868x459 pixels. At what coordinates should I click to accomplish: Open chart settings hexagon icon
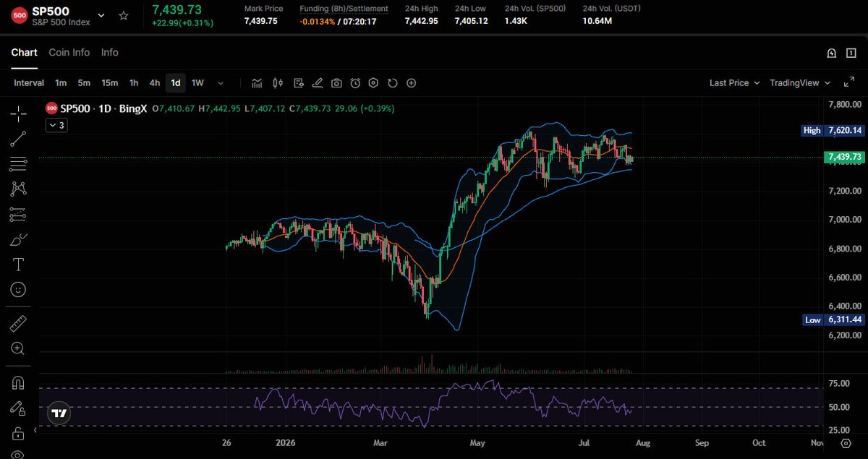tap(373, 83)
